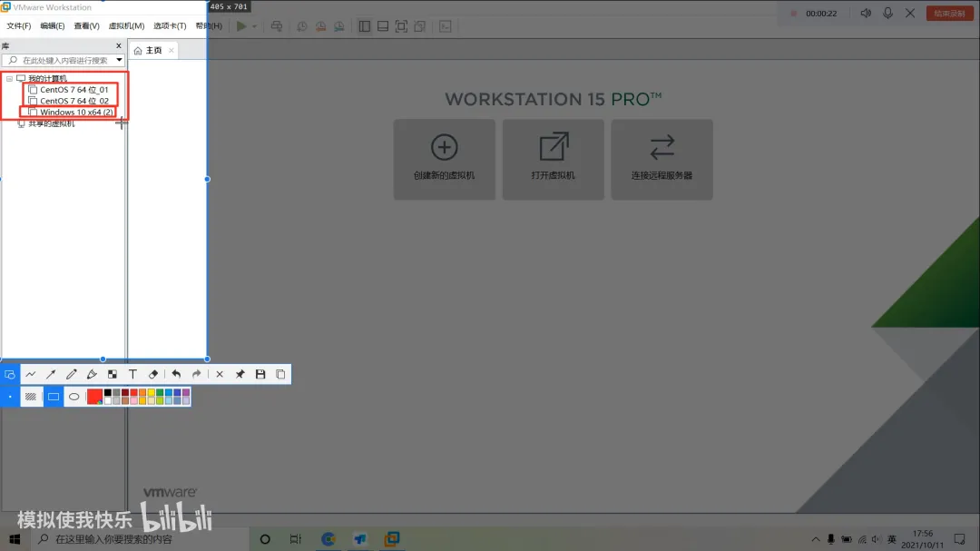Screen dimensions: 980x551
Task: Click 创建新的虚拟机 tile
Action: [x=445, y=160]
